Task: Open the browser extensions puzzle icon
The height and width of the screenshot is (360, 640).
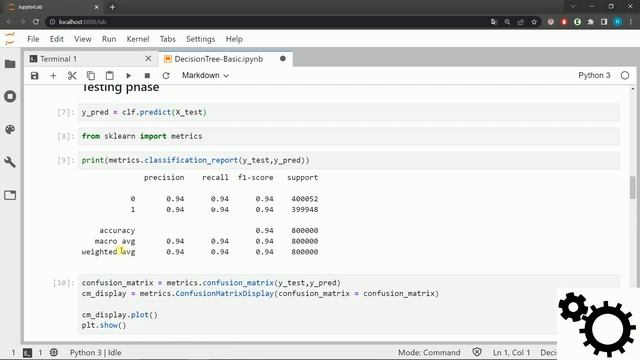Action: pos(591,22)
